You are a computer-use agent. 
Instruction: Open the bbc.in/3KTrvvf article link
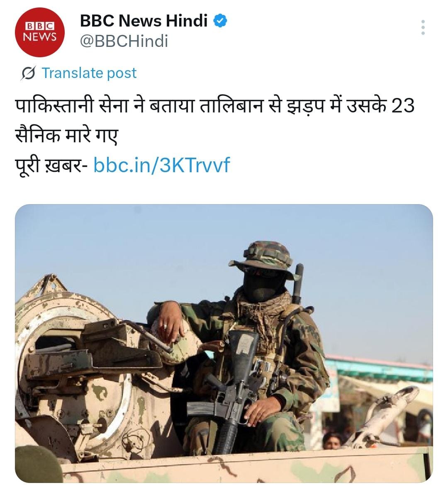162,165
